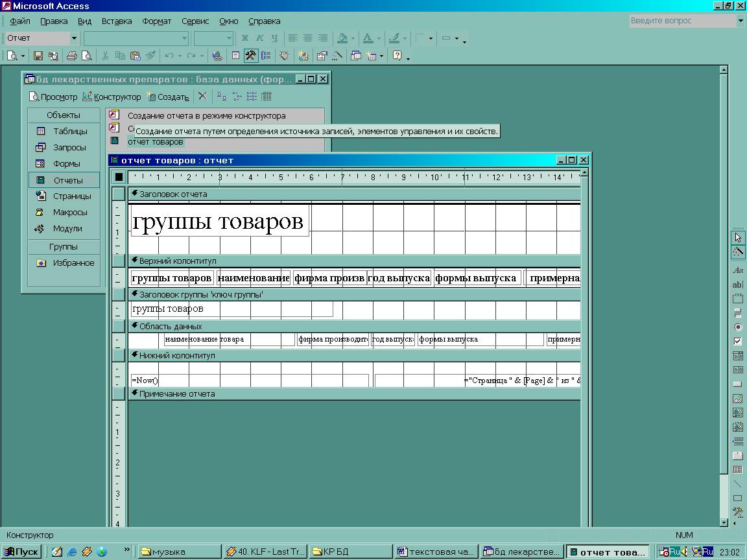Click the Cut scissors icon
The width and height of the screenshot is (747, 560).
pyautogui.click(x=105, y=56)
